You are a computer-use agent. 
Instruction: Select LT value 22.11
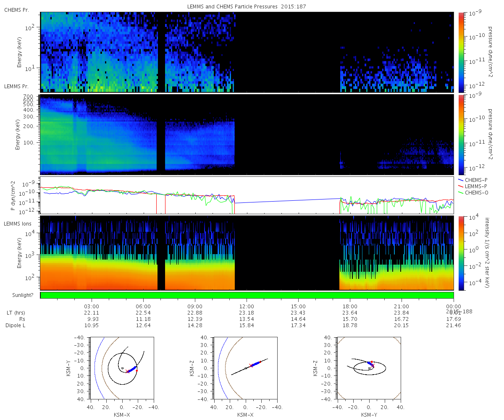tap(92, 313)
